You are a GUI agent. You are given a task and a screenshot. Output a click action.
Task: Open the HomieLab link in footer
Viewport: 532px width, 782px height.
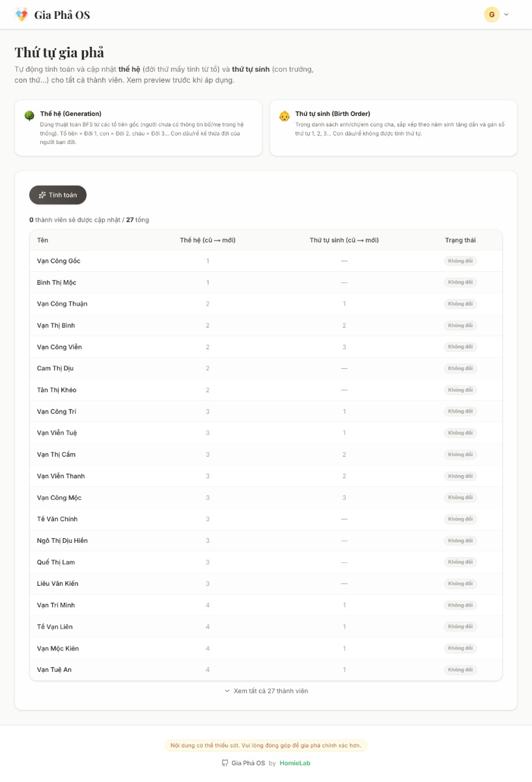click(295, 763)
